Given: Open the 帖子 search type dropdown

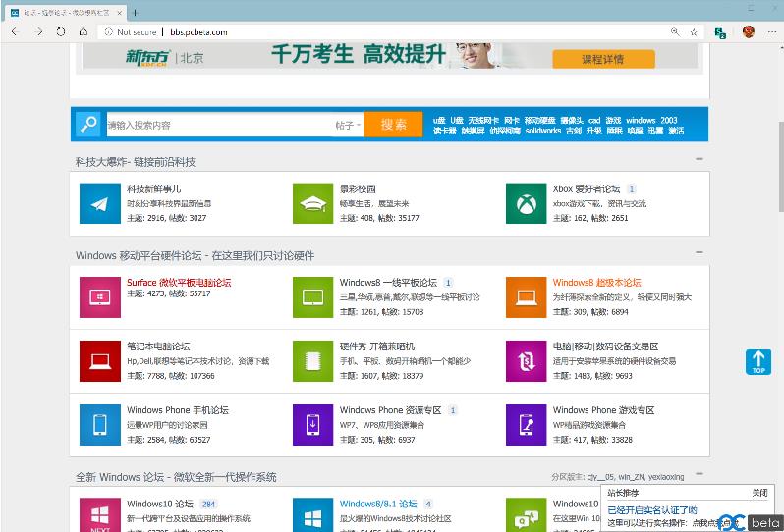Looking at the screenshot, I should pyautogui.click(x=348, y=125).
